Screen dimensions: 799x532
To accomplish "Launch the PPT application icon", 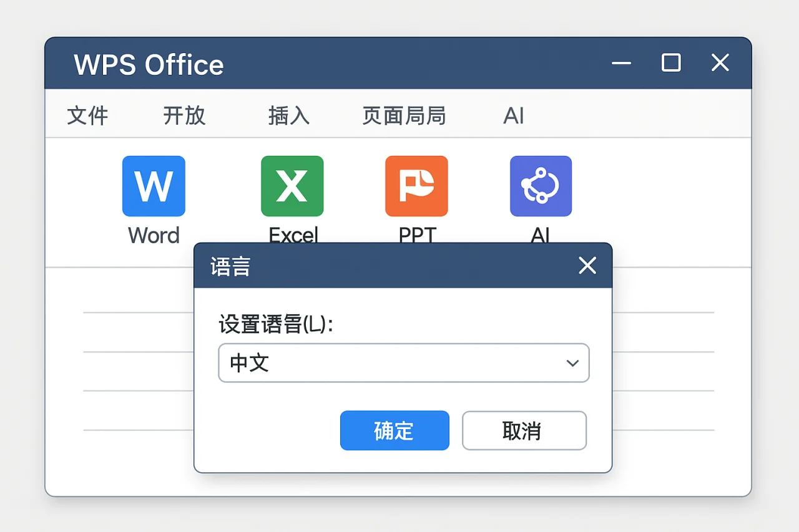I will [x=416, y=186].
